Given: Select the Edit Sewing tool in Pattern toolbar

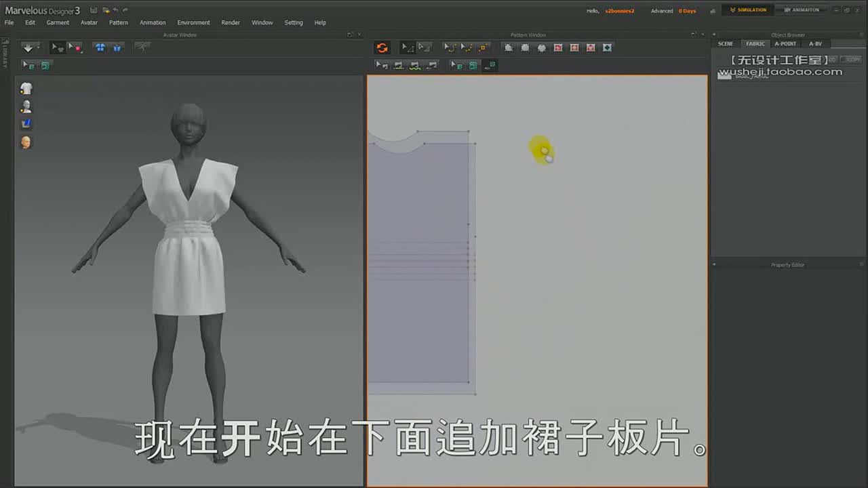Looking at the screenshot, I should coord(382,65).
